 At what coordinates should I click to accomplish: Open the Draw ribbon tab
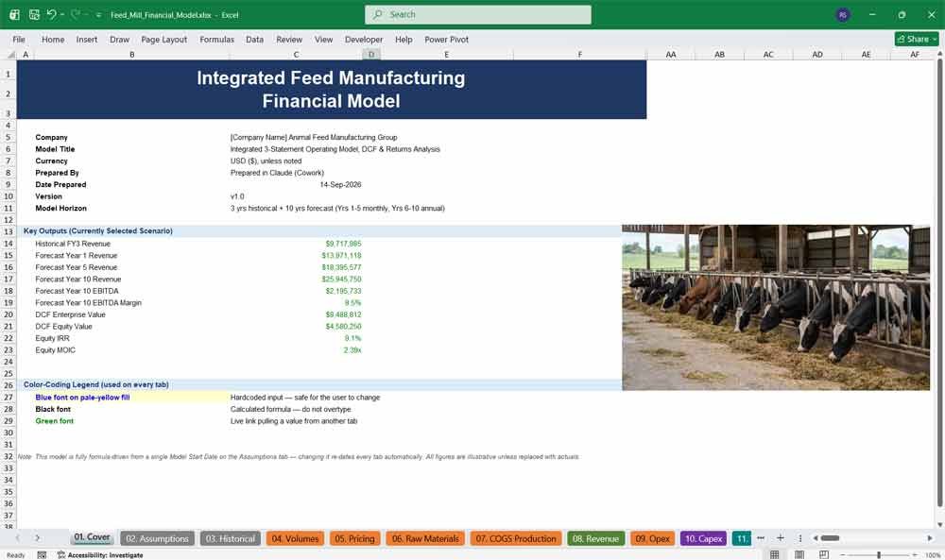tap(119, 39)
